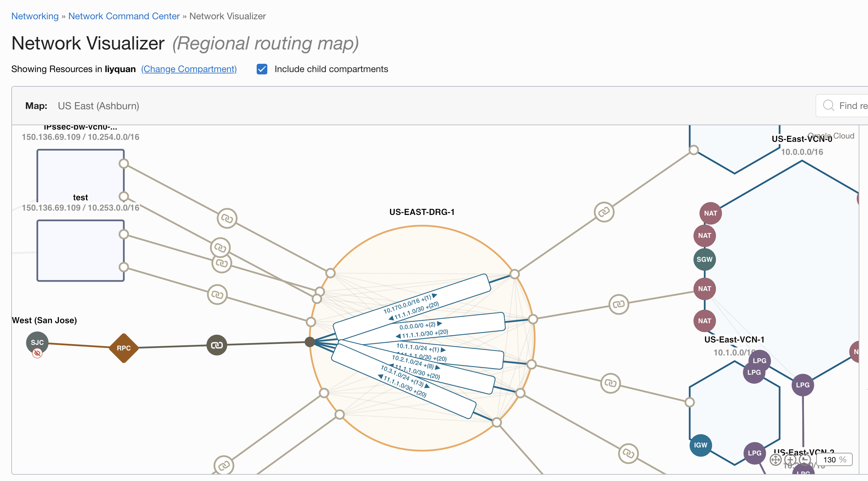Click the Change Compartment link

[189, 69]
